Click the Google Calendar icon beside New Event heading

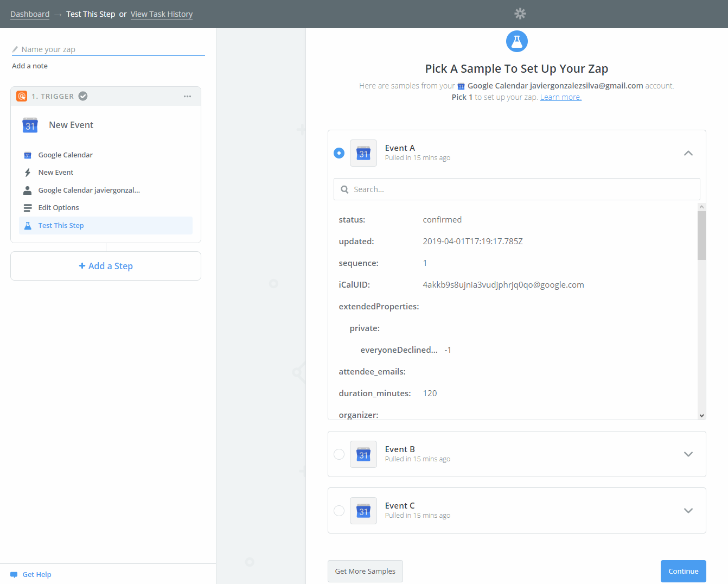coord(30,125)
